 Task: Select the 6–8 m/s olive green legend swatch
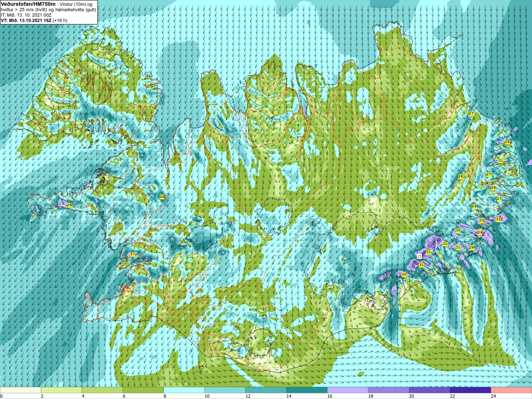click(x=143, y=390)
